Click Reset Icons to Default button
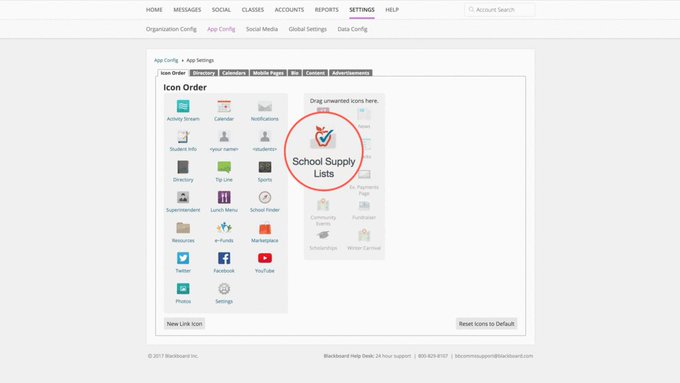The width and height of the screenshot is (680, 383). point(487,324)
